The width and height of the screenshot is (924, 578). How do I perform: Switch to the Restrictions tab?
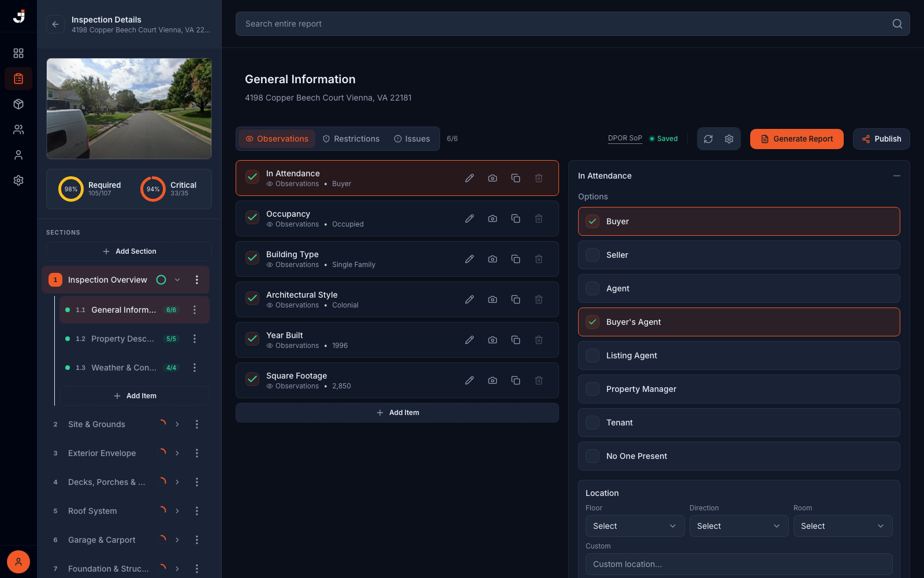pyautogui.click(x=351, y=139)
